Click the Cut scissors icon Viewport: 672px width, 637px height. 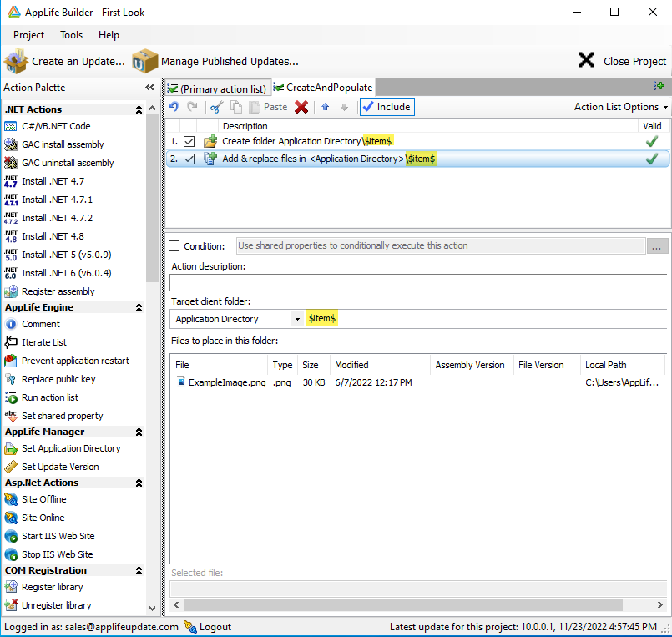tap(216, 107)
